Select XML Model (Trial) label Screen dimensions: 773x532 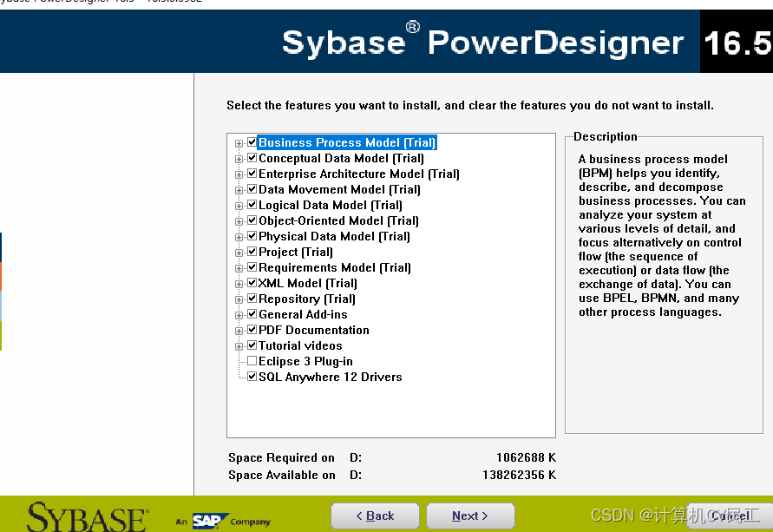[308, 283]
